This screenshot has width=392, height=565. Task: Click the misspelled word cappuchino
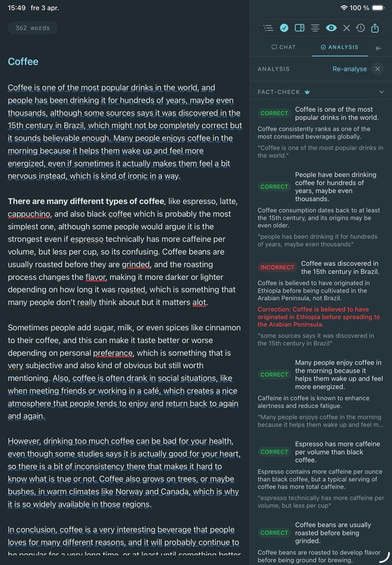pos(30,214)
